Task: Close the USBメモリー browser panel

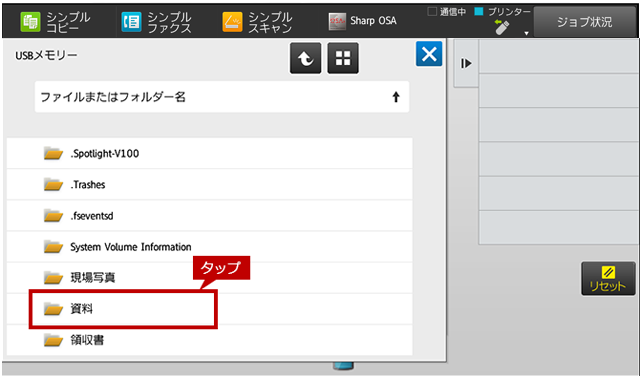Action: 429,54
